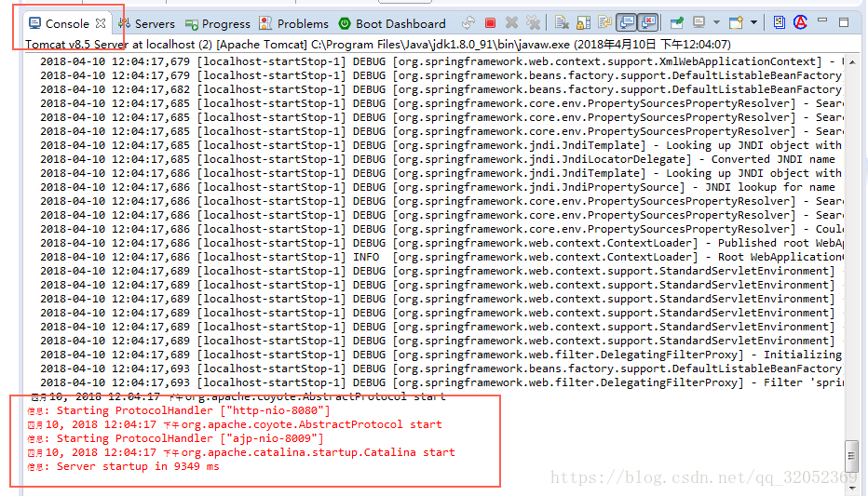The width and height of the screenshot is (868, 496).
Task: Click the DelegatingFilterProxy Initializing log line
Action: 441,355
